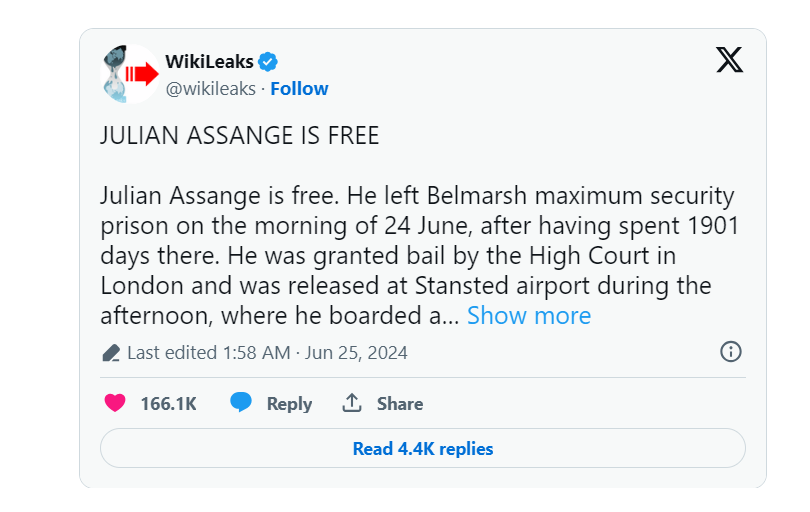Click the share arrow icon
This screenshot has height=512, width=810.
coord(351,403)
